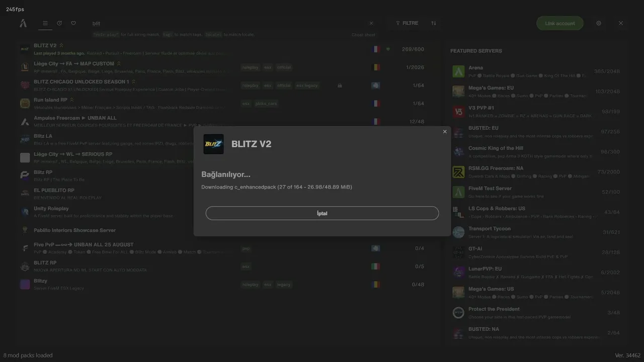Open featured Protect the President icon
The height and width of the screenshot is (362, 644).
[x=458, y=313]
